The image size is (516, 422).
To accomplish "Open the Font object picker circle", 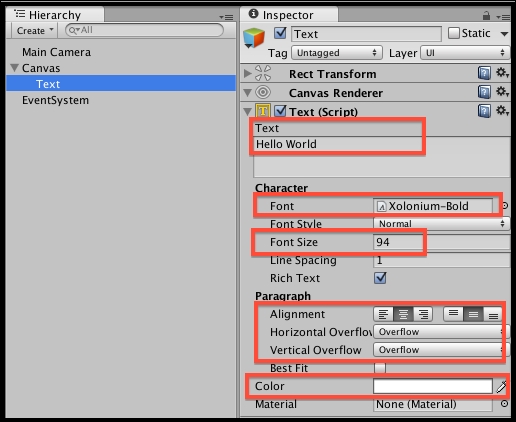I will click(x=505, y=206).
